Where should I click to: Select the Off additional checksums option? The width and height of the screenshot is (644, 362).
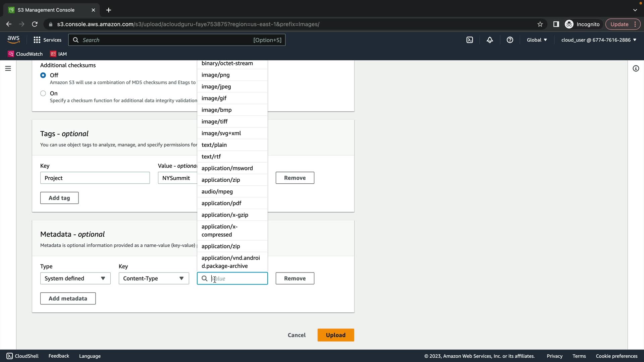click(43, 75)
